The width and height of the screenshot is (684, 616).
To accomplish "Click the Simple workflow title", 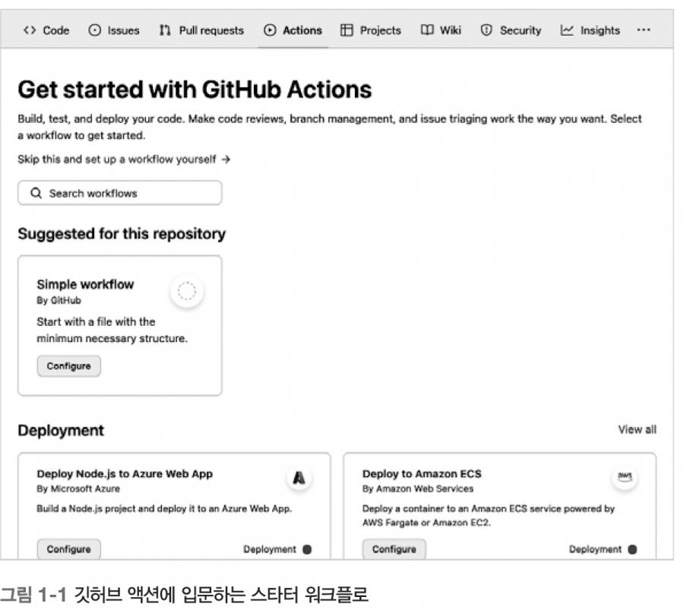I will (x=85, y=285).
